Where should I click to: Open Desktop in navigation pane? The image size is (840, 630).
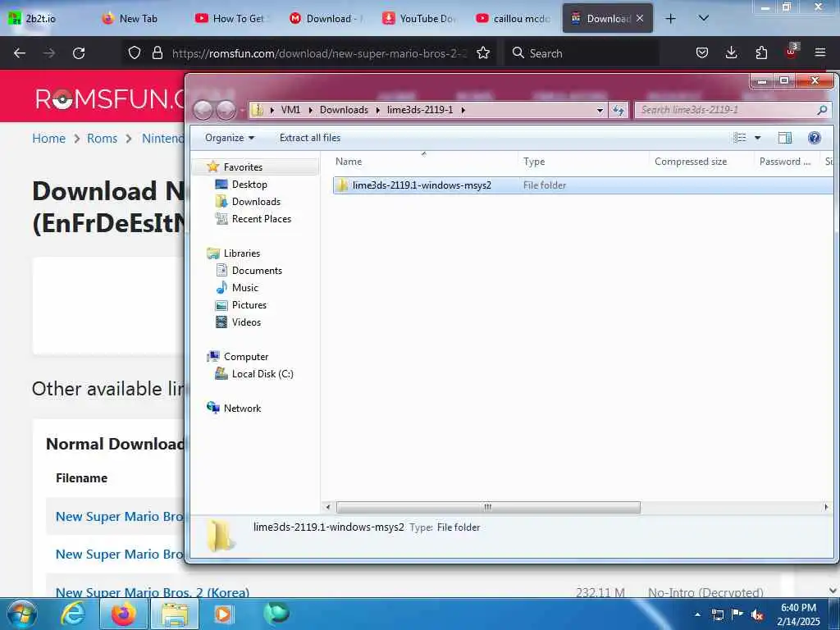(x=249, y=185)
